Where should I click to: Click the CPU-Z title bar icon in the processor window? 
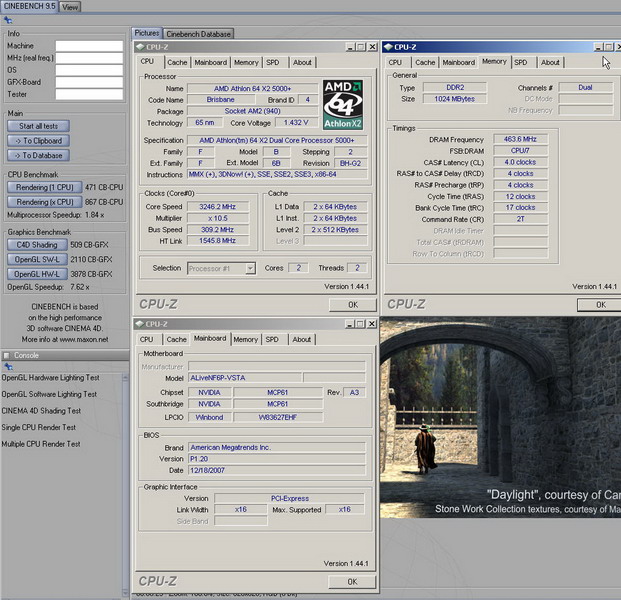tap(142, 47)
